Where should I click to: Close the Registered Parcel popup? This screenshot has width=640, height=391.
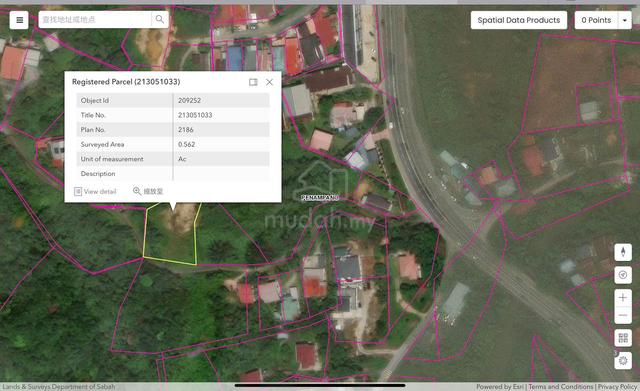269,82
